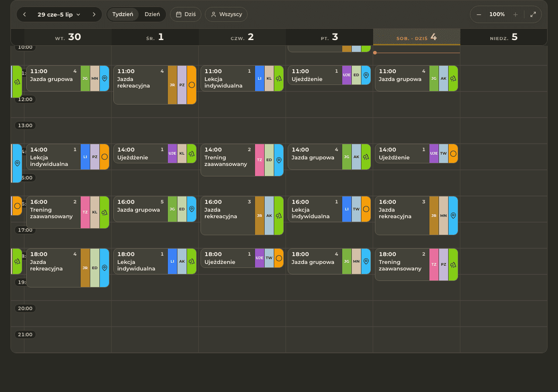Click purple UJE swatch on Friday 11:00 Ujeżdżenie

click(347, 75)
